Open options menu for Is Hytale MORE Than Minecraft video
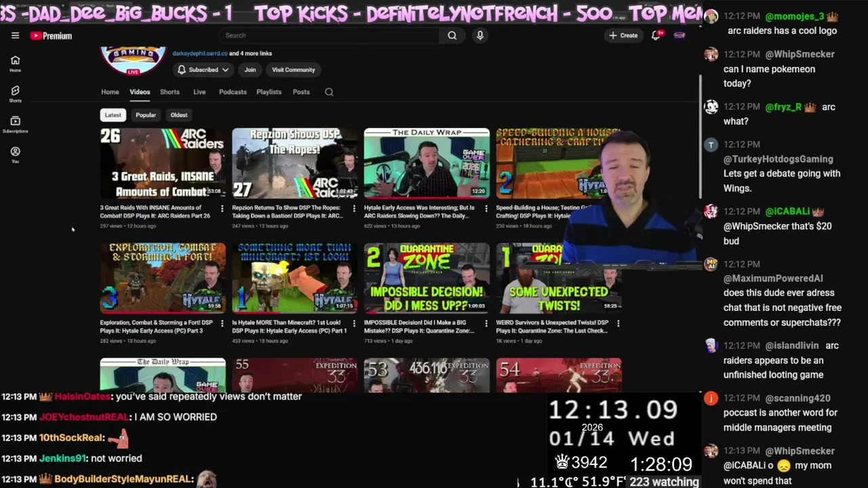Viewport: 868px width, 488px height. (354, 323)
